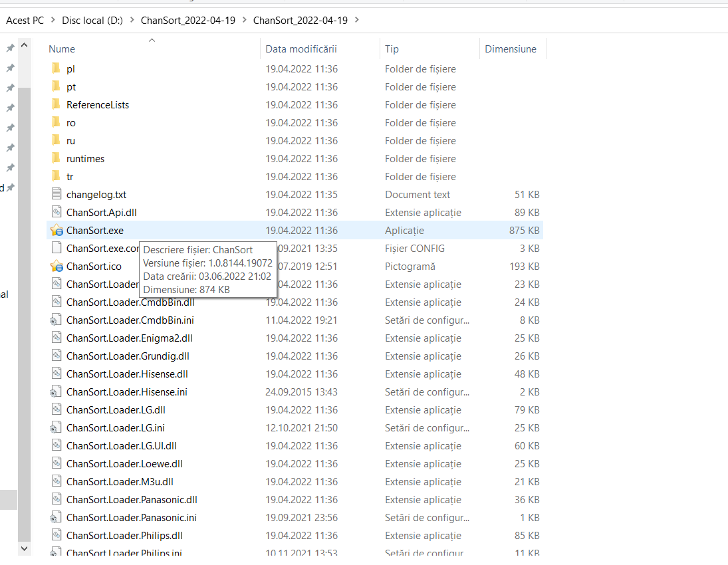Sort files by Nume column

(62, 49)
